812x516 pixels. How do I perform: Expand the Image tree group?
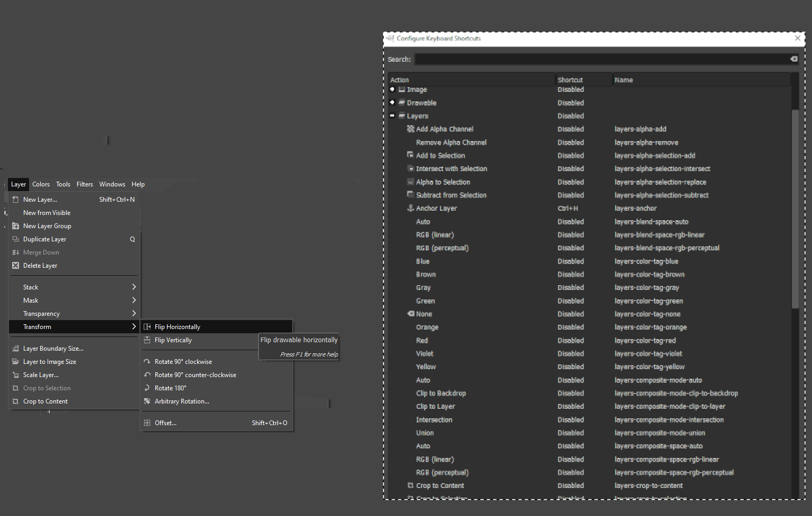point(392,89)
